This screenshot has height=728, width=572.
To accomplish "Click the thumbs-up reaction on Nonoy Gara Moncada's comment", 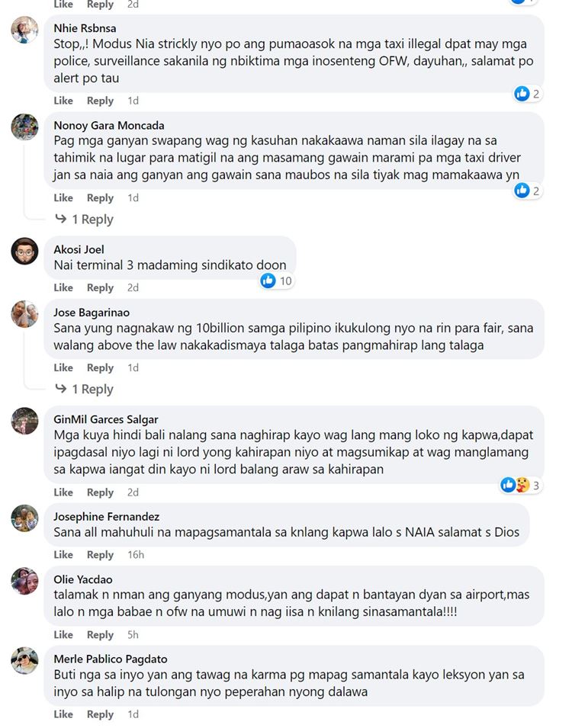I will click(x=522, y=191).
